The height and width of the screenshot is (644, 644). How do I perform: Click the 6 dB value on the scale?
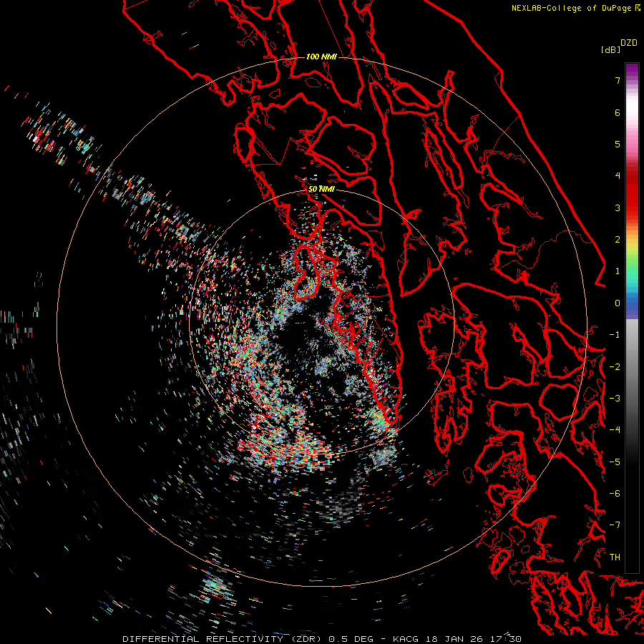tap(618, 112)
